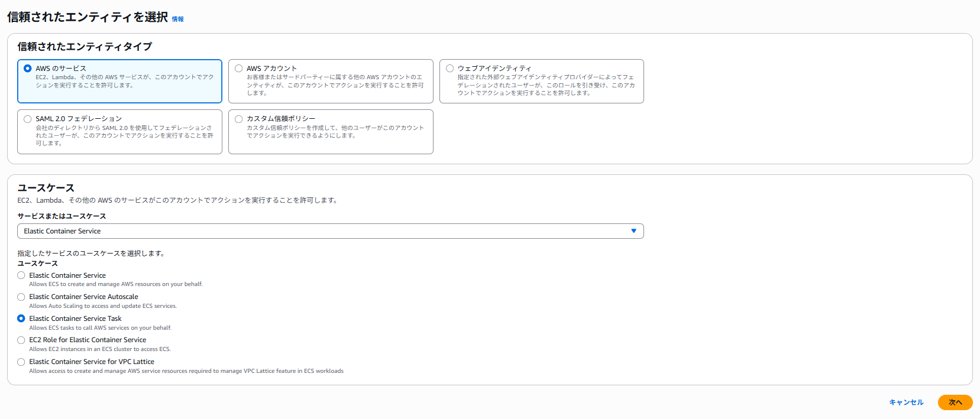
Task: Select the AWS アカウント entity type
Action: [x=239, y=69]
